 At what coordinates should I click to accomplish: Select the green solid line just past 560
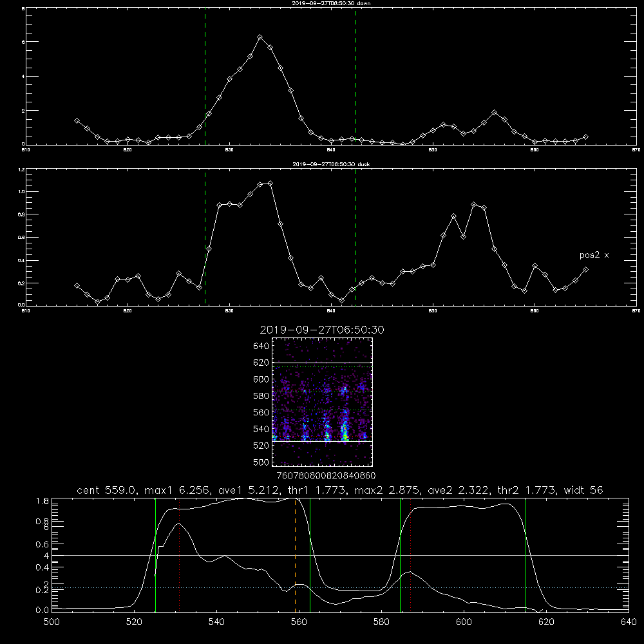coord(310,555)
